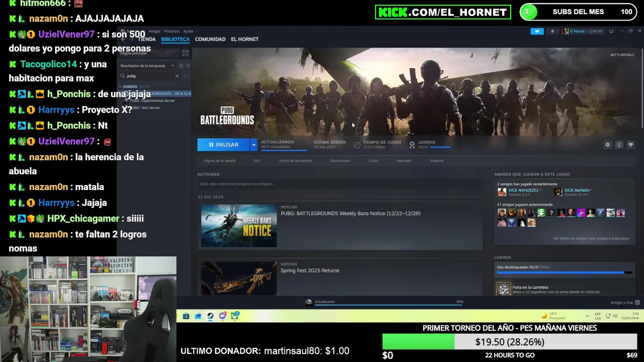Click the library grid view icon
The width and height of the screenshot is (644, 362).
(185, 53)
